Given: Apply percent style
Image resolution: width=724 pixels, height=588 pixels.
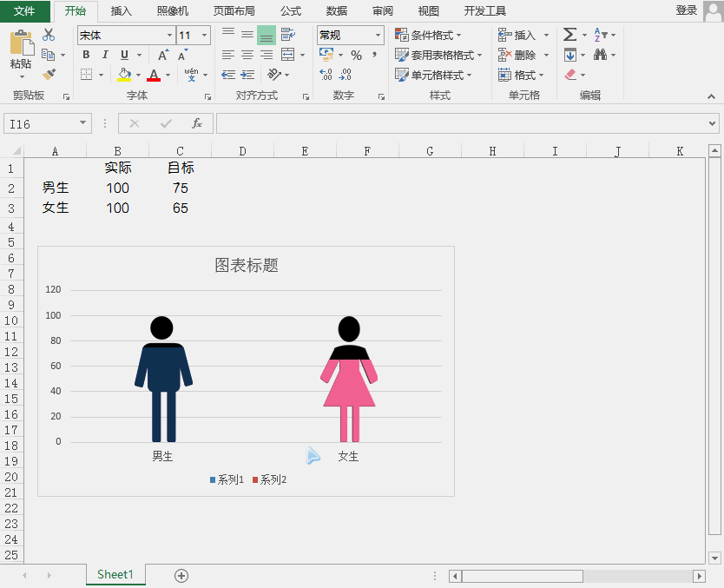Looking at the screenshot, I should [x=356, y=56].
